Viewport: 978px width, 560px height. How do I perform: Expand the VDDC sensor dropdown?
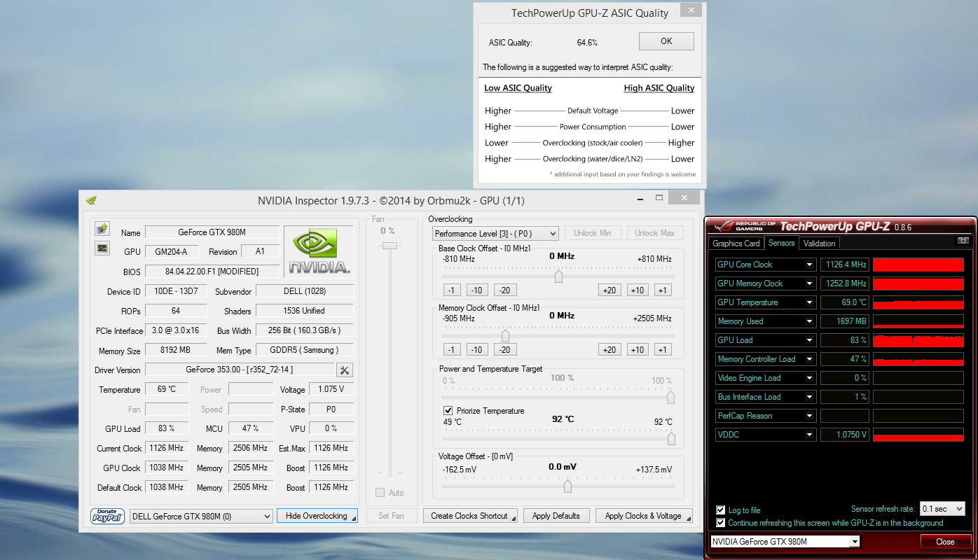[810, 435]
